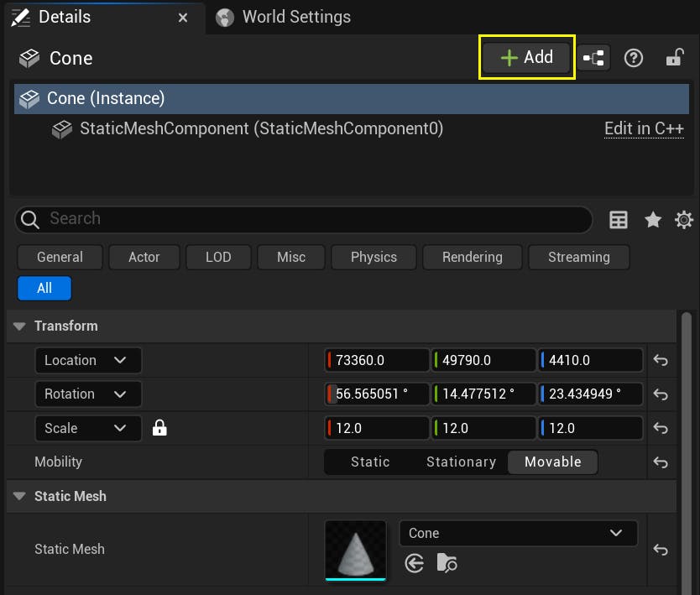Viewport: 700px width, 595px height.
Task: Open the Details panel settings gear
Action: (684, 220)
